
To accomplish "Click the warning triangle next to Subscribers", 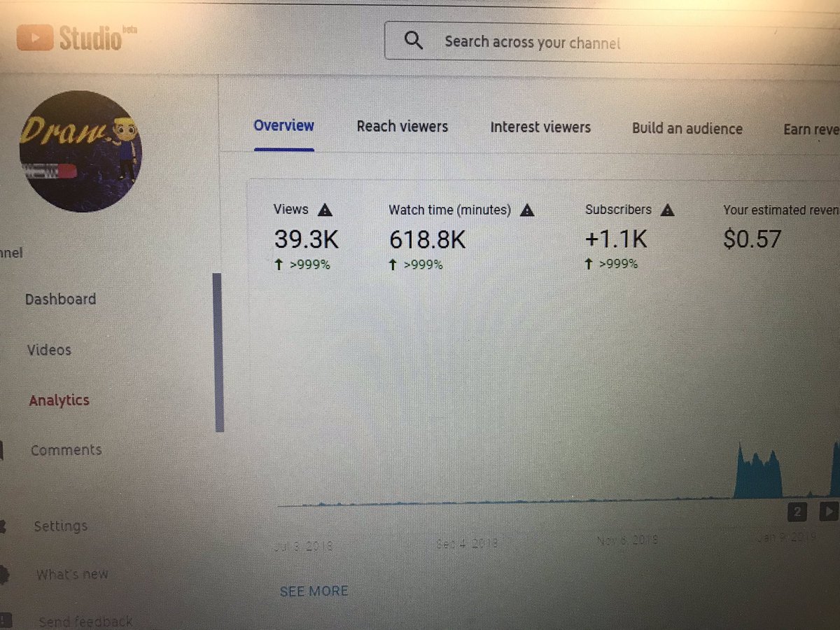I will click(x=668, y=209).
